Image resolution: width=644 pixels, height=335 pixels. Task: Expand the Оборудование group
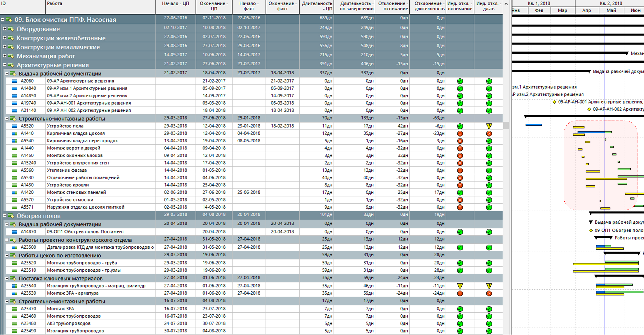(4, 28)
